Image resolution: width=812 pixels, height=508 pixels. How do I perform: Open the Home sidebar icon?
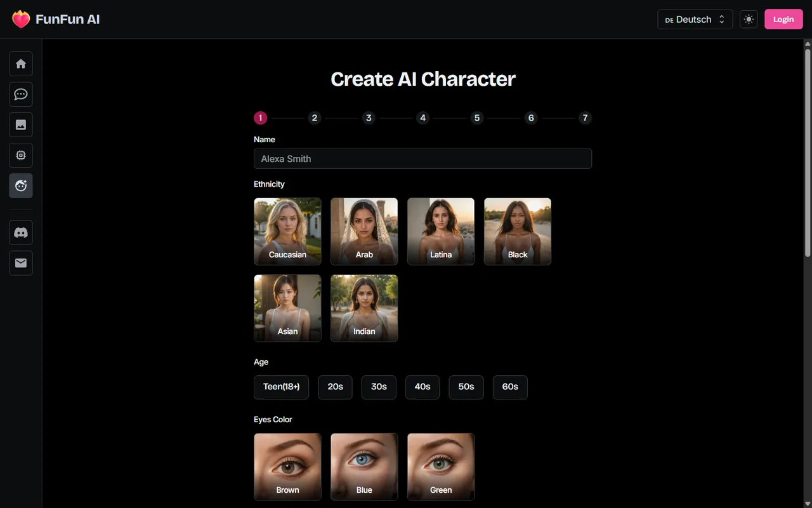point(21,63)
